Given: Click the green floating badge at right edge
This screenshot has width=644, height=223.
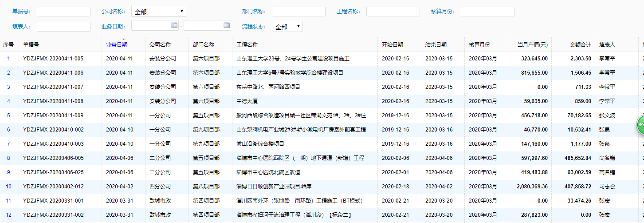Looking at the screenshot, I should (x=640, y=124).
